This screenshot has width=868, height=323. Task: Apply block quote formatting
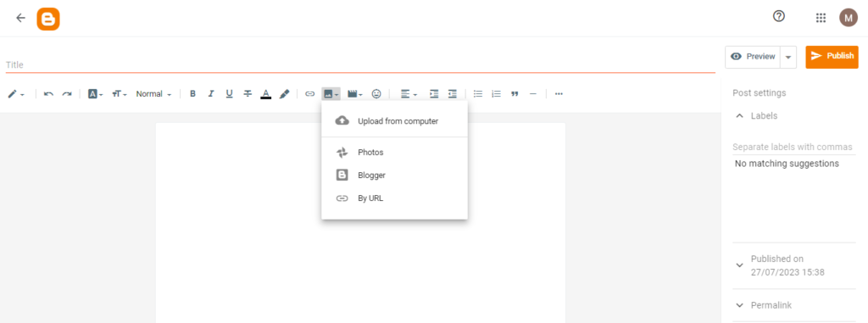(x=515, y=94)
